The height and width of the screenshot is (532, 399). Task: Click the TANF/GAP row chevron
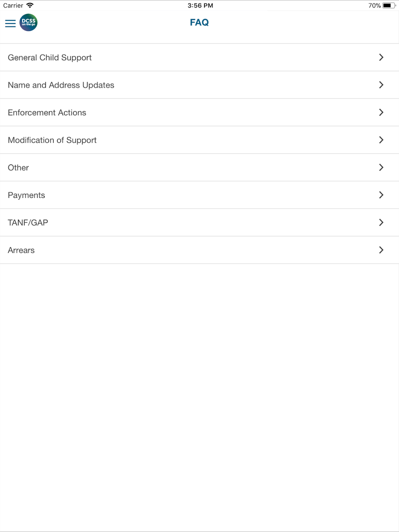point(381,222)
